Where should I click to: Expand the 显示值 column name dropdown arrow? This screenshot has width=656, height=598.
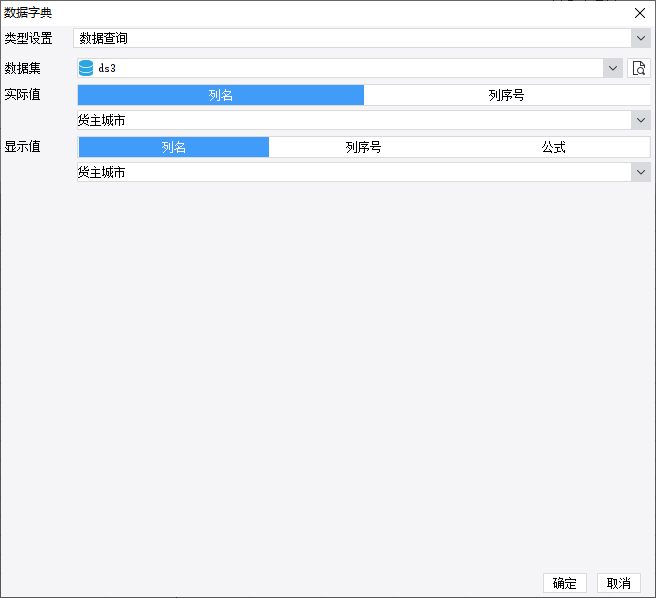coord(640,172)
